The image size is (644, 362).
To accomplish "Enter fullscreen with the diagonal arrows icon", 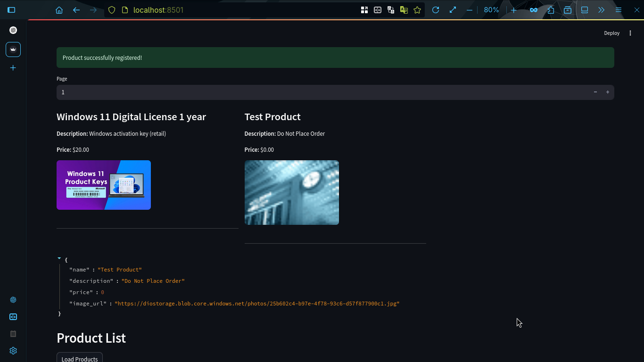I will point(453,9).
